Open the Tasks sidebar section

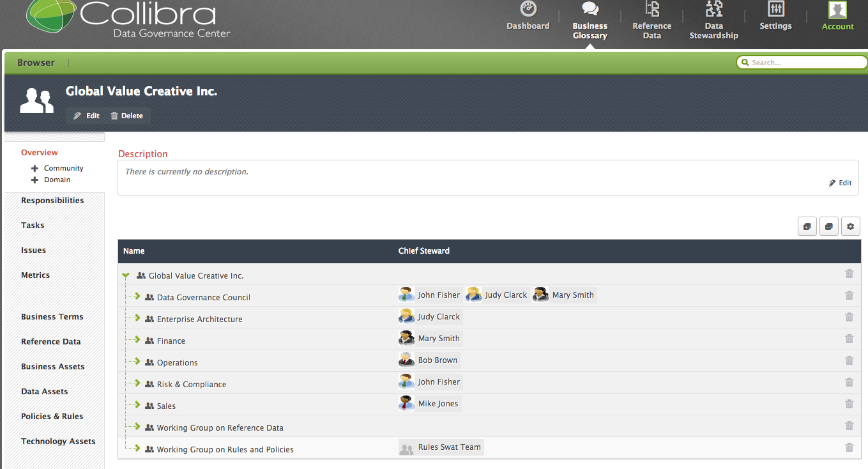(33, 226)
